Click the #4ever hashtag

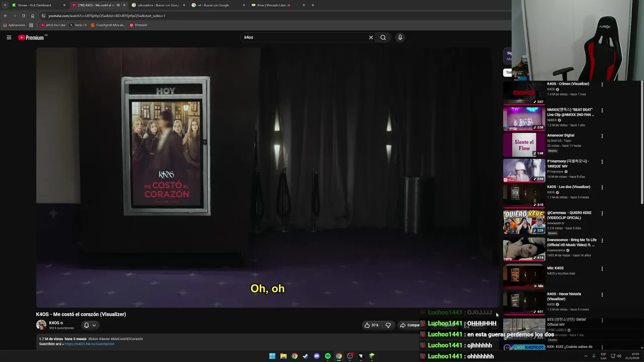click(104, 339)
